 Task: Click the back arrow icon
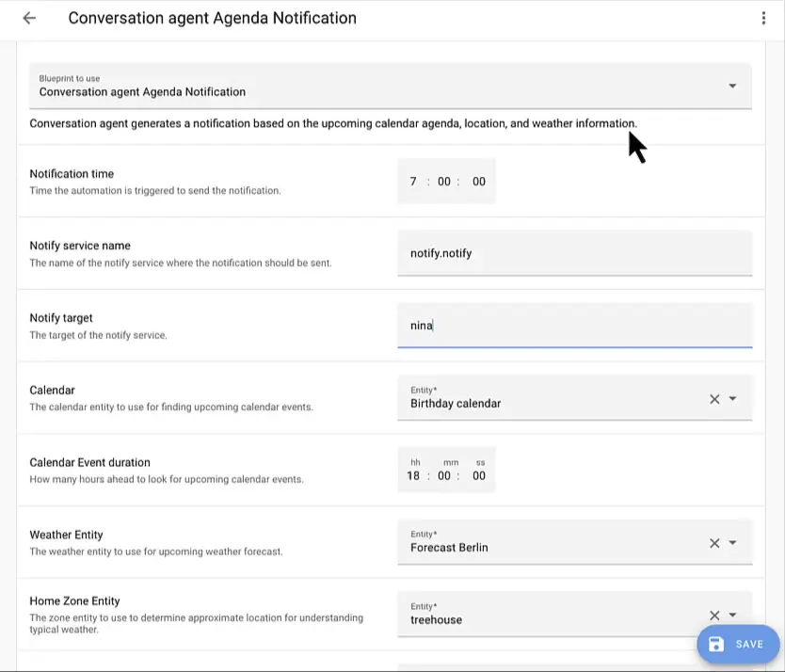click(29, 18)
